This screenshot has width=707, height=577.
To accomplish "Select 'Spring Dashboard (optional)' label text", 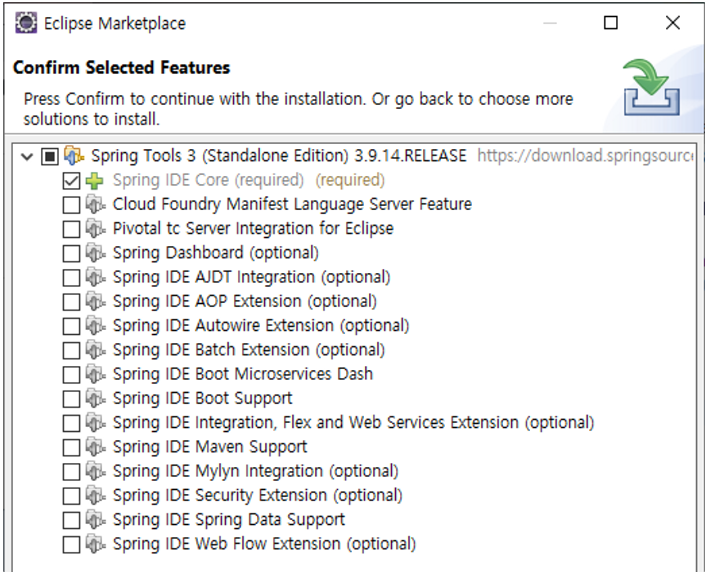I will coord(216,253).
